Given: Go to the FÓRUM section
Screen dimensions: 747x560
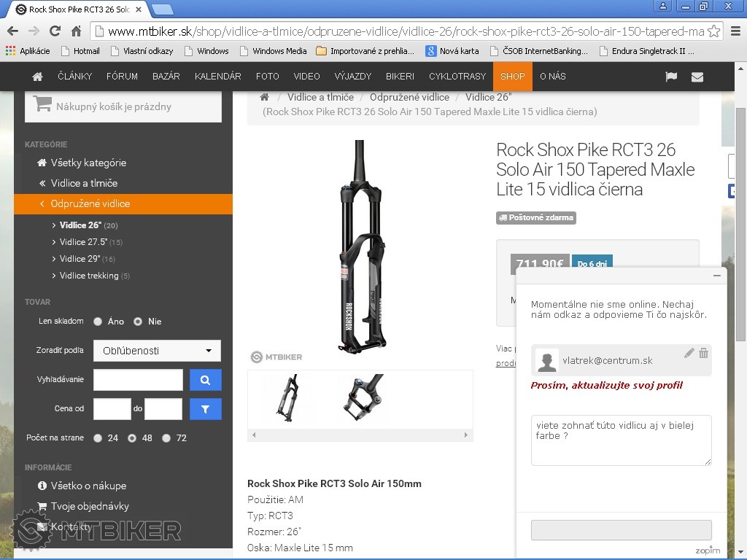Looking at the screenshot, I should [122, 77].
